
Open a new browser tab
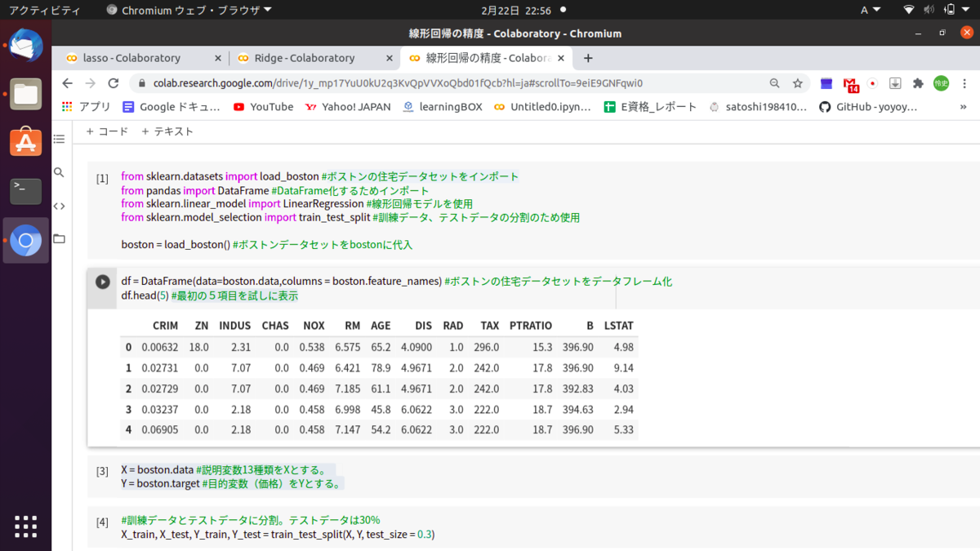[x=588, y=58]
